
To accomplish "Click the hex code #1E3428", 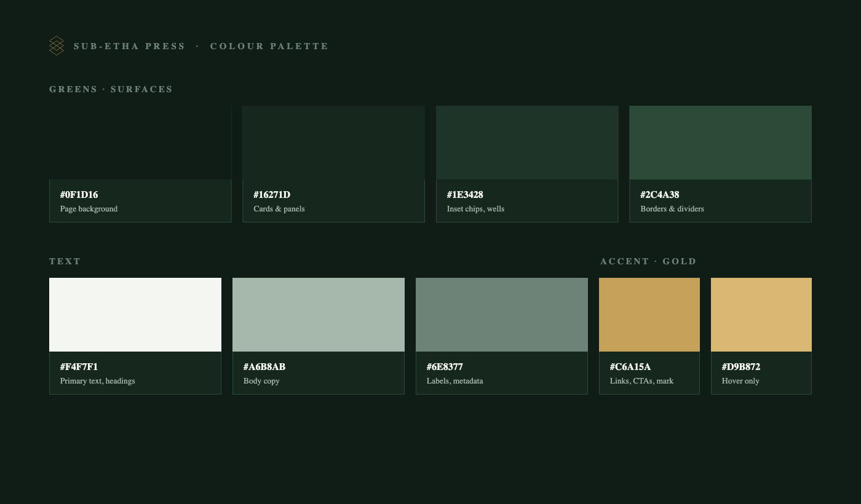I will pos(465,195).
